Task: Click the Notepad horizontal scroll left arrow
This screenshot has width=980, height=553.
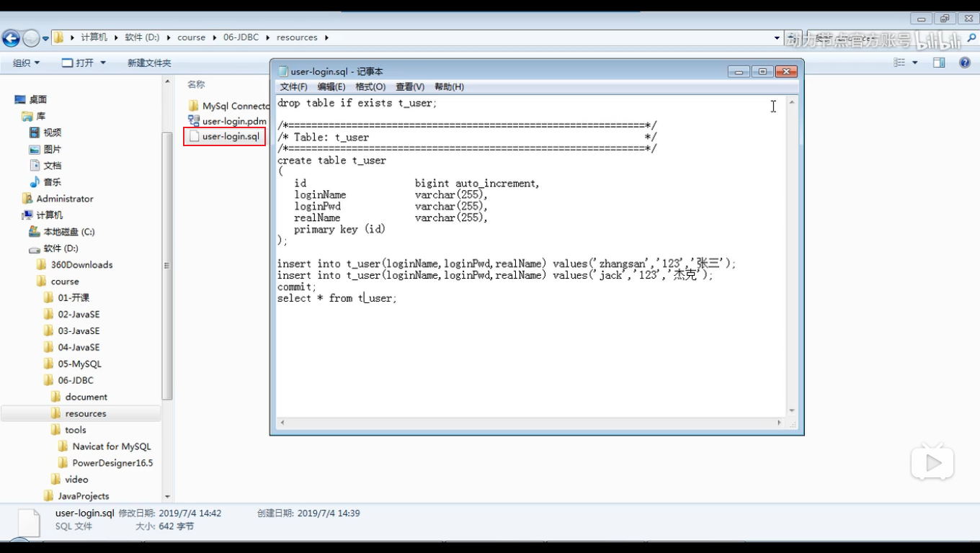Action: pyautogui.click(x=282, y=423)
